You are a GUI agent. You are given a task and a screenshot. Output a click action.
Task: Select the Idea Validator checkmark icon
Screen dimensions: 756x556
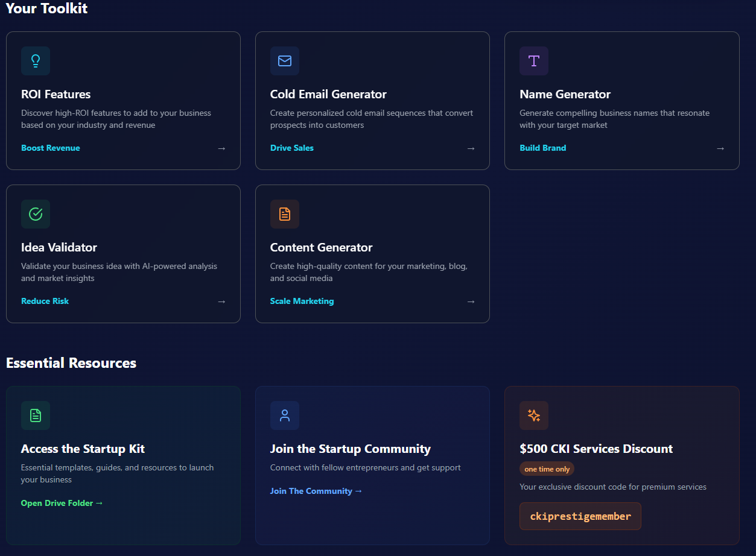(36, 214)
